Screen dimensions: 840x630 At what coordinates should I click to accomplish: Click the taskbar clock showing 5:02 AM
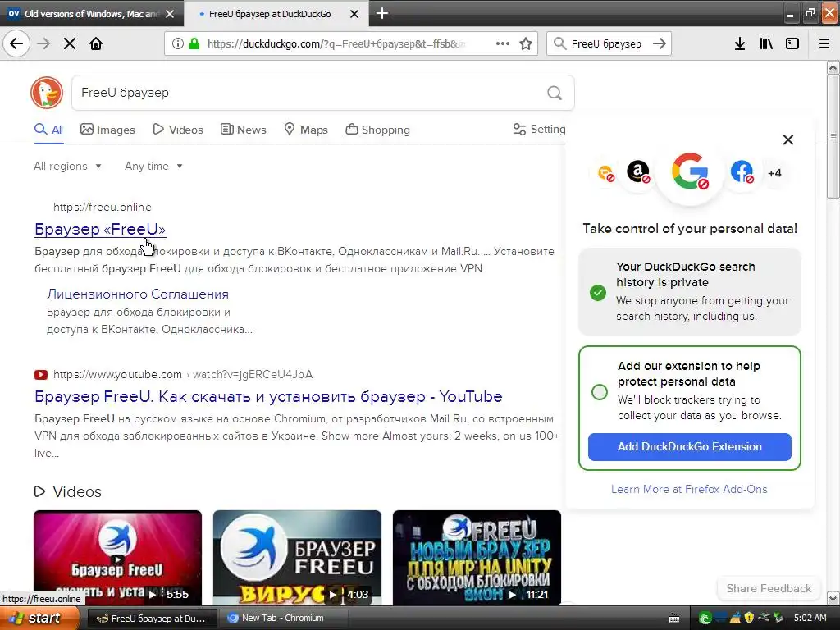coord(810,619)
